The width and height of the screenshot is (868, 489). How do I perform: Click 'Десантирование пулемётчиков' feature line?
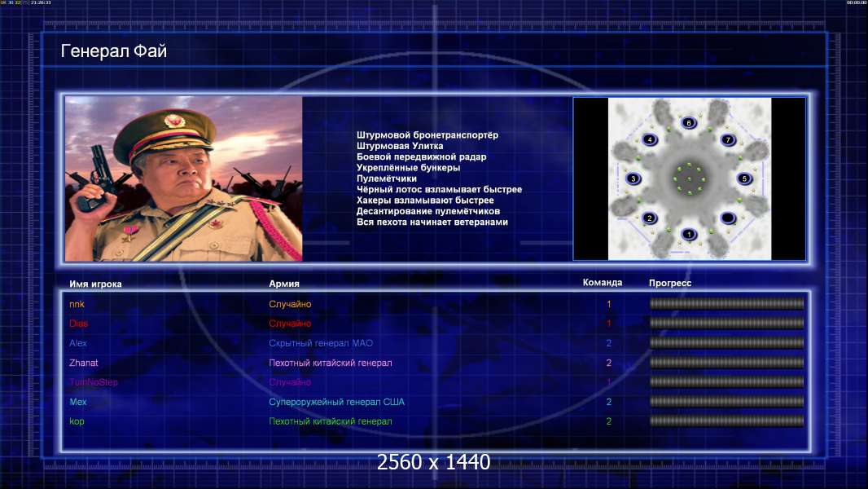428,211
